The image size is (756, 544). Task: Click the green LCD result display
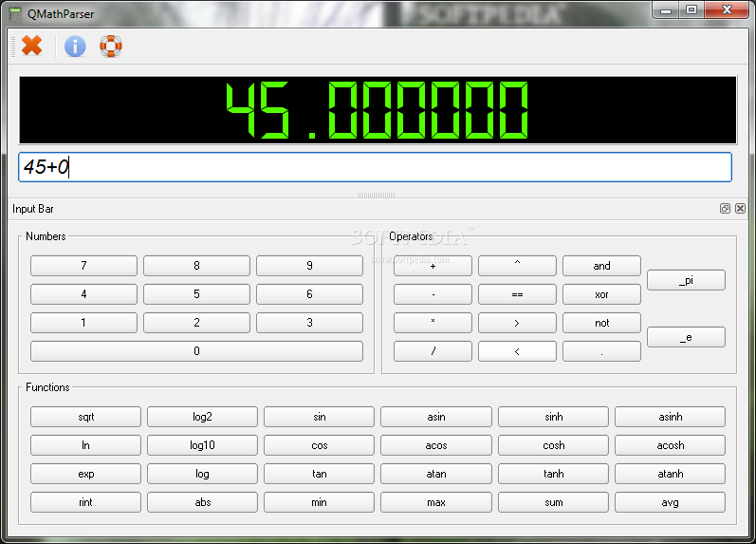pos(378,110)
